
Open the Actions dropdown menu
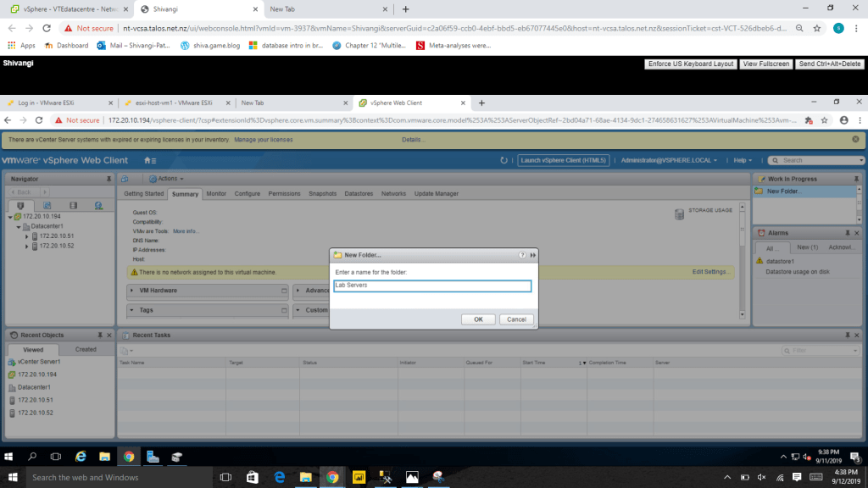[x=164, y=179]
